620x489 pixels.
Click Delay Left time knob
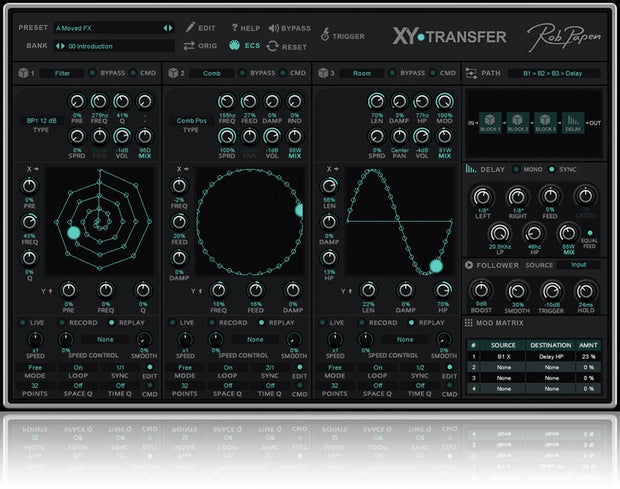pyautogui.click(x=482, y=196)
